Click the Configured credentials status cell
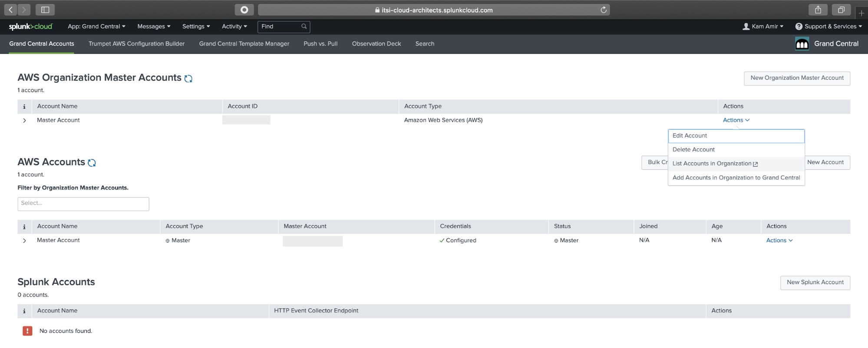The width and height of the screenshot is (868, 348). (458, 240)
